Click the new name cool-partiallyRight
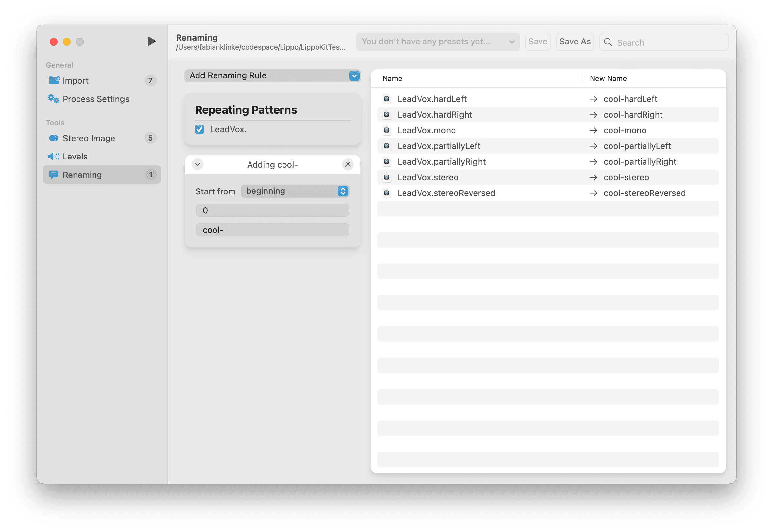773x532 pixels. coord(640,162)
